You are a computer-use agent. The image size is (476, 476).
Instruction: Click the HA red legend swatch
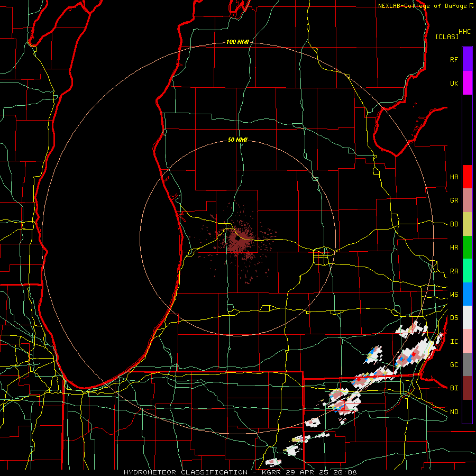click(x=467, y=177)
